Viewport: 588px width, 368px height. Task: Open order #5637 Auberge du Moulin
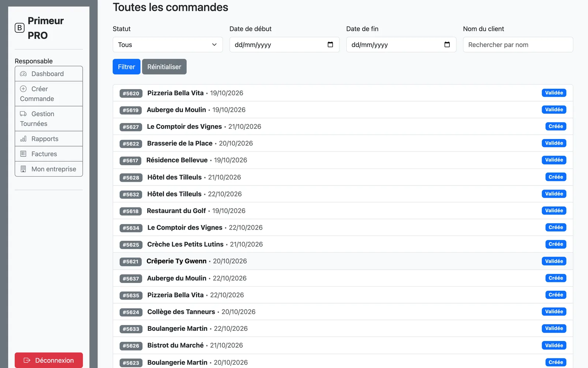pyautogui.click(x=343, y=278)
